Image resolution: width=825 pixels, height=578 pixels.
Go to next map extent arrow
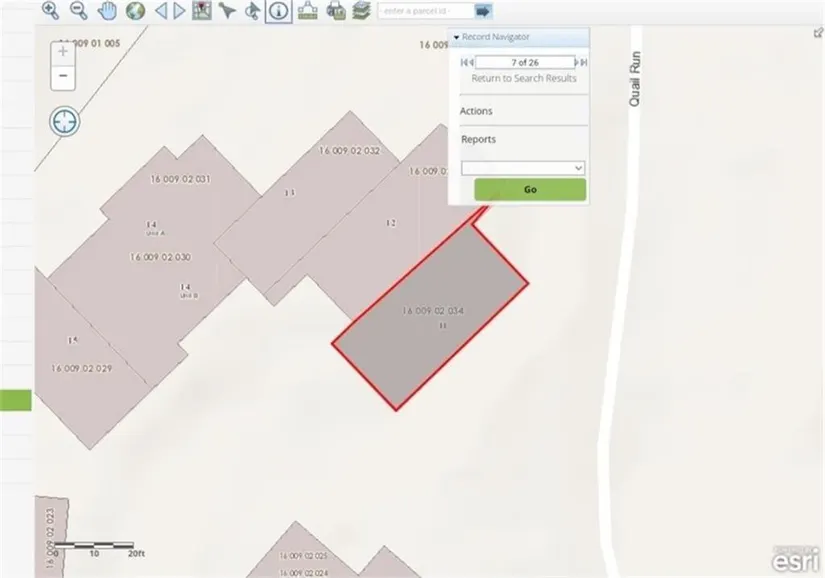[180, 11]
